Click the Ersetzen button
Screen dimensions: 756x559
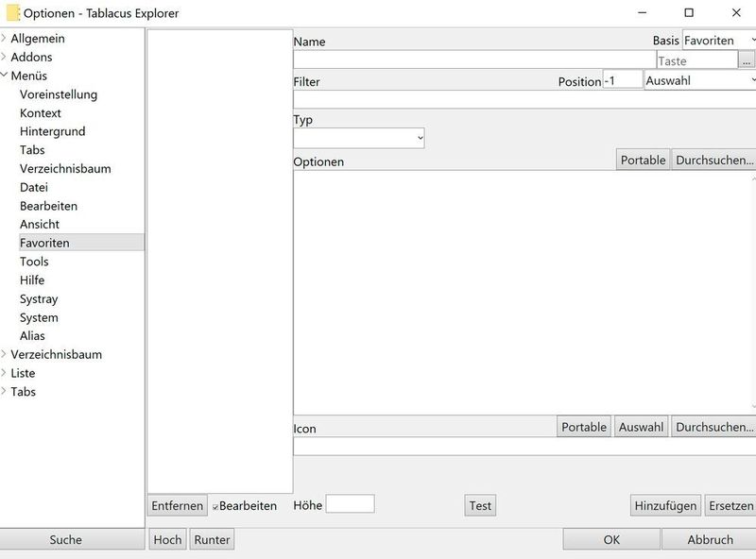(730, 505)
